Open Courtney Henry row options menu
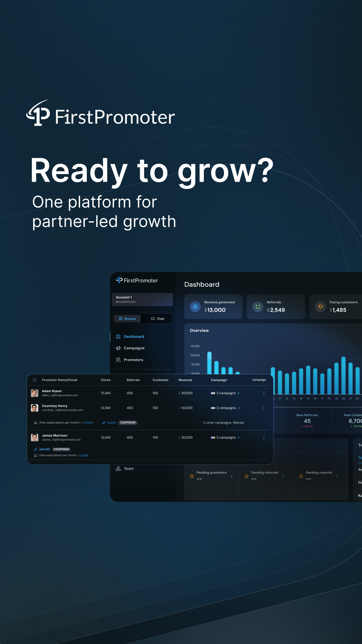The width and height of the screenshot is (362, 644). pyautogui.click(x=264, y=408)
